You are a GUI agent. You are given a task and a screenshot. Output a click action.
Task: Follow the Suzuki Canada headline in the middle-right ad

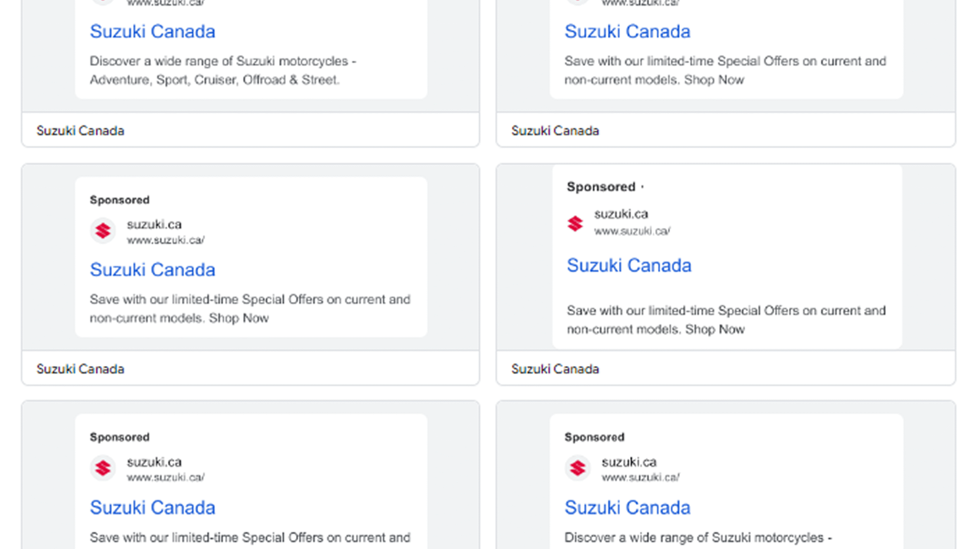point(629,265)
